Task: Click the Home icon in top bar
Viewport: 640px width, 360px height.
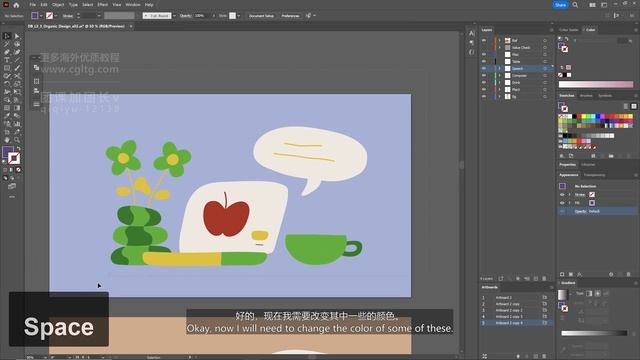Action: coord(16,5)
